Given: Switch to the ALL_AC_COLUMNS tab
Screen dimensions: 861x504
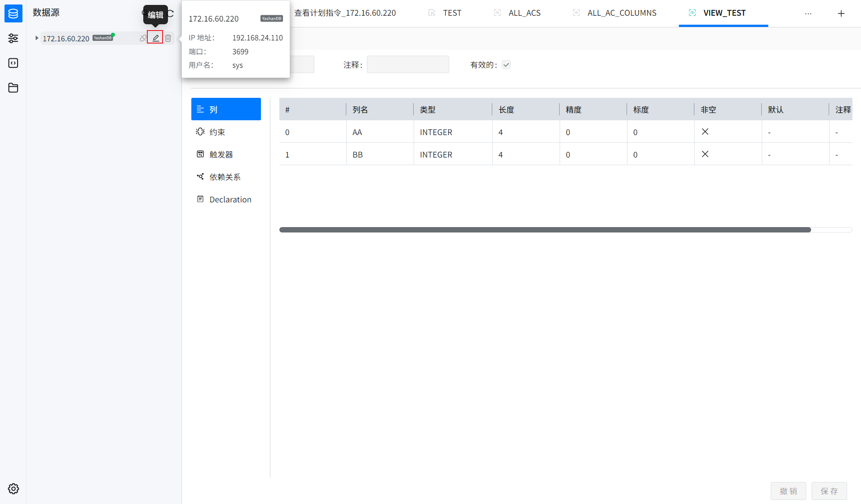Looking at the screenshot, I should click(x=622, y=13).
